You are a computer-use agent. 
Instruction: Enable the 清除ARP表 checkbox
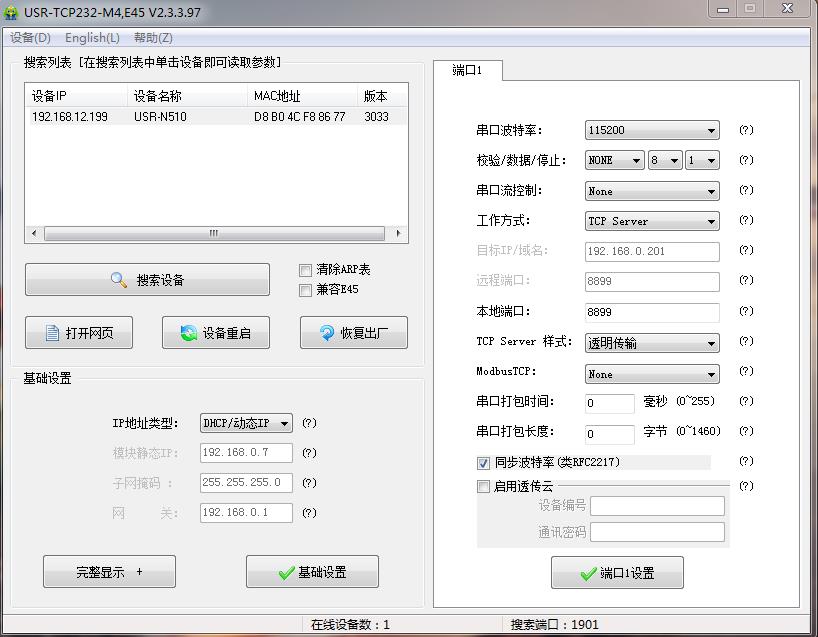(x=306, y=270)
